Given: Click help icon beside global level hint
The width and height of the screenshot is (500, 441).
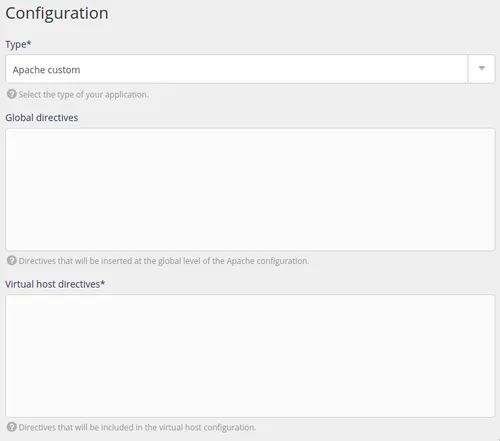Looking at the screenshot, I should click(12, 261).
